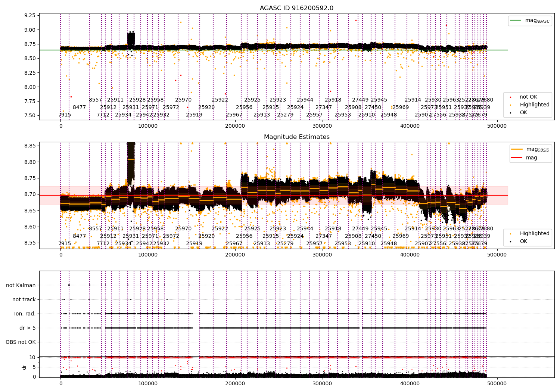Viewport: 560px width, 392px height.
Task: Click obsid label 25970 in the top plot
Action: click(183, 100)
